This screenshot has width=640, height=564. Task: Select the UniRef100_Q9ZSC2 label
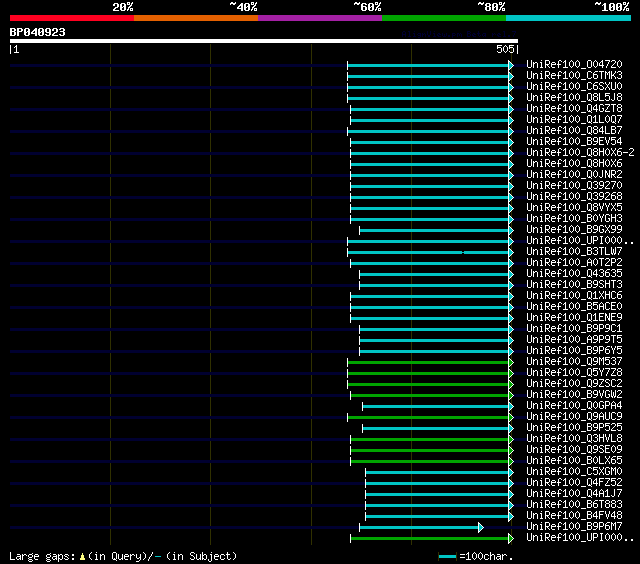574,384
